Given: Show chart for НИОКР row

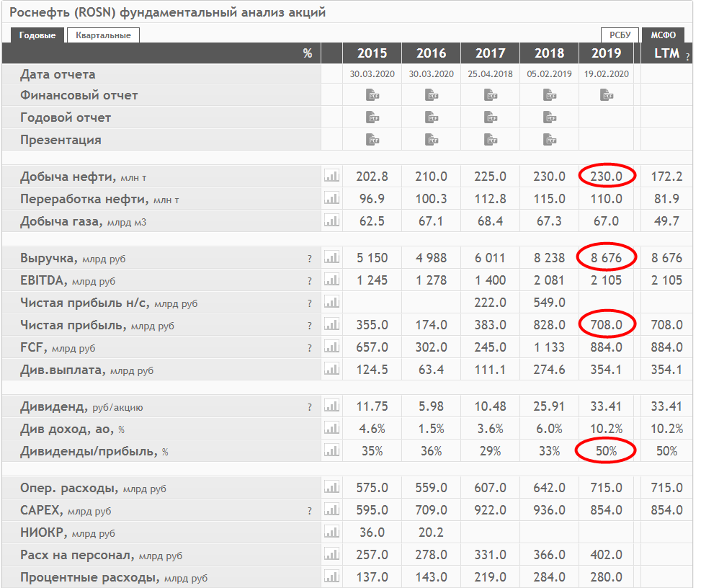Looking at the screenshot, I should [331, 532].
